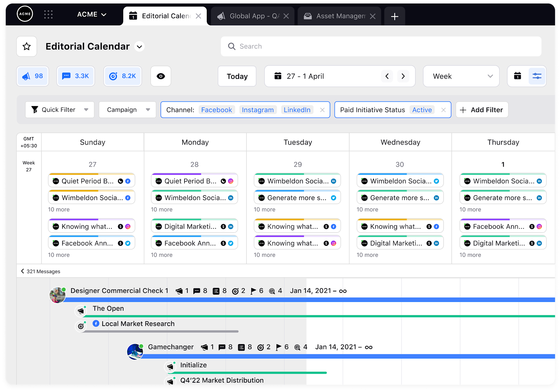This screenshot has height=392, width=560.
Task: Click the Today button
Action: [x=237, y=76]
